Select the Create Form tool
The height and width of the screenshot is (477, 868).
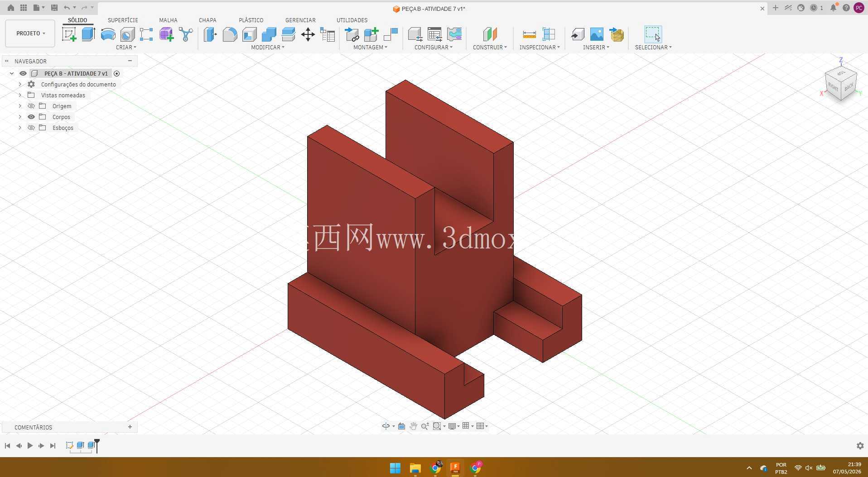pos(166,34)
